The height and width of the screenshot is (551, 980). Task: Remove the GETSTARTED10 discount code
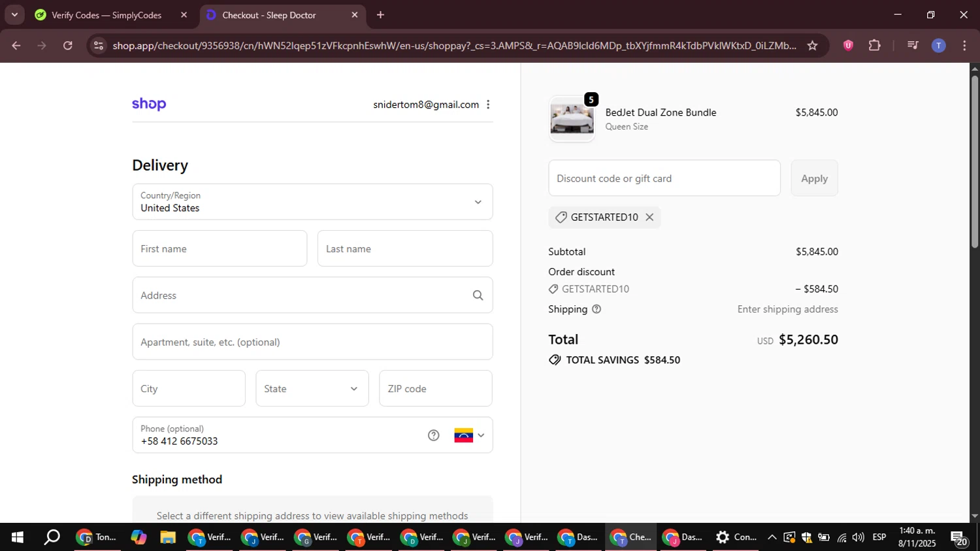click(x=649, y=217)
